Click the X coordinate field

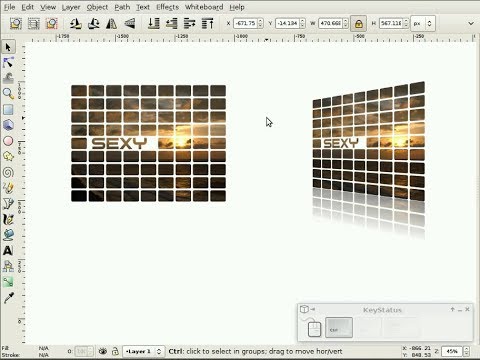click(x=245, y=23)
